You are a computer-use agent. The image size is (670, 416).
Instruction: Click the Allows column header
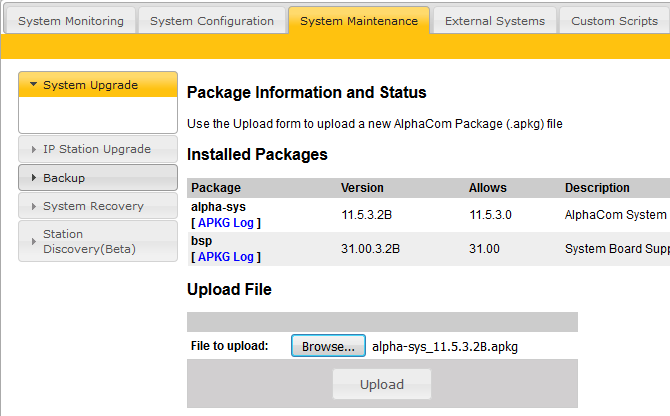click(488, 188)
